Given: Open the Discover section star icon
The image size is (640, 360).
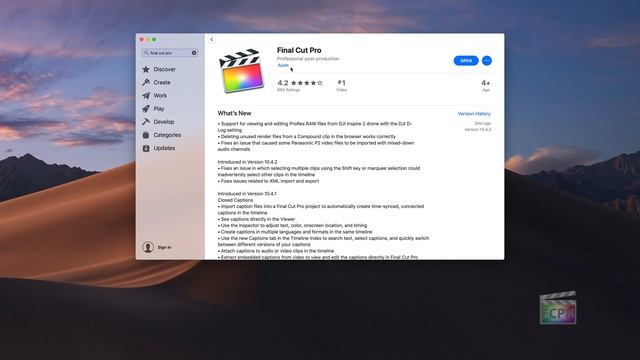Looking at the screenshot, I should pos(146,69).
